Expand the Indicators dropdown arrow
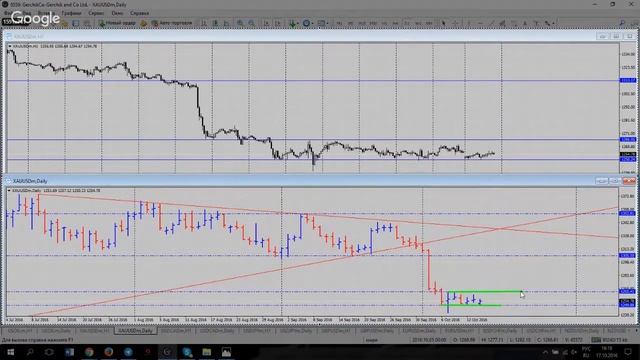The image size is (640, 360). (x=298, y=23)
